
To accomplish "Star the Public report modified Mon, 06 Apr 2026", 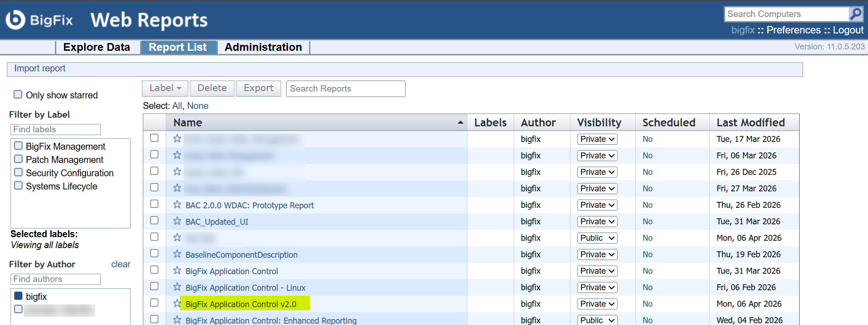I will click(x=177, y=238).
